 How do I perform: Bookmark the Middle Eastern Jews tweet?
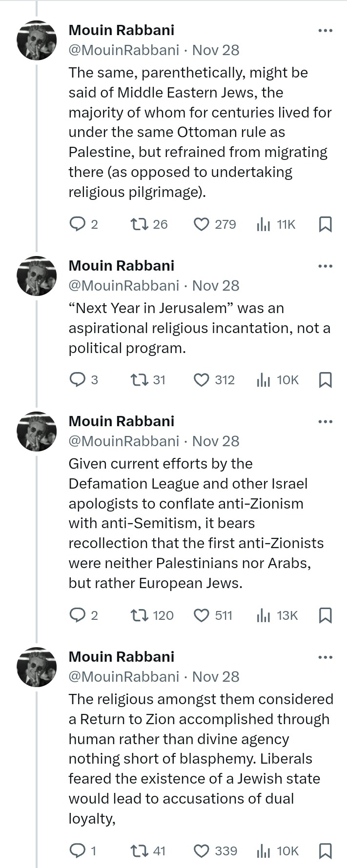325,224
